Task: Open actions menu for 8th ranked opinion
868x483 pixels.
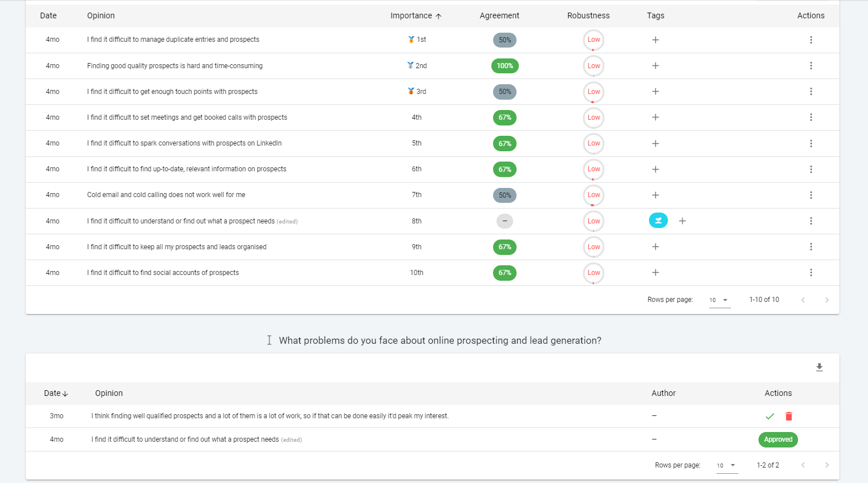Action: 811,221
